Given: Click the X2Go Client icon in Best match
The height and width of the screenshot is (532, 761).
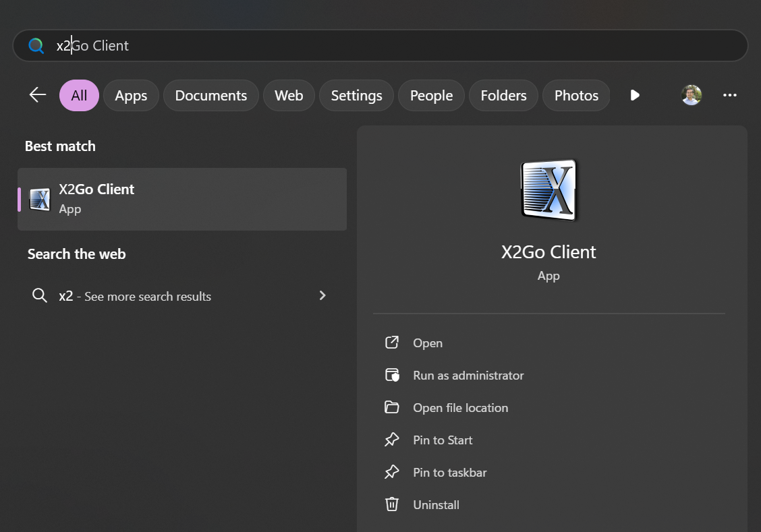Looking at the screenshot, I should [40, 200].
